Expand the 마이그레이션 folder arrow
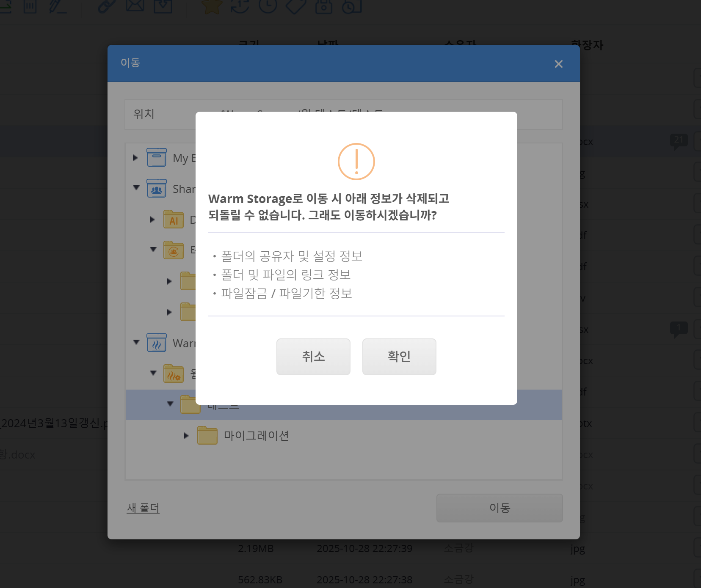This screenshot has height=588, width=701. coord(186,435)
